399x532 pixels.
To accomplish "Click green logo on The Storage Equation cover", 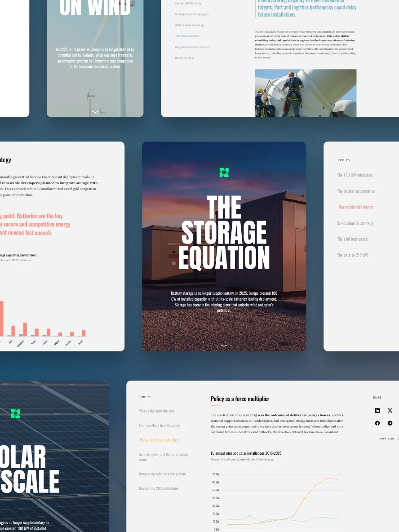I will point(224,173).
